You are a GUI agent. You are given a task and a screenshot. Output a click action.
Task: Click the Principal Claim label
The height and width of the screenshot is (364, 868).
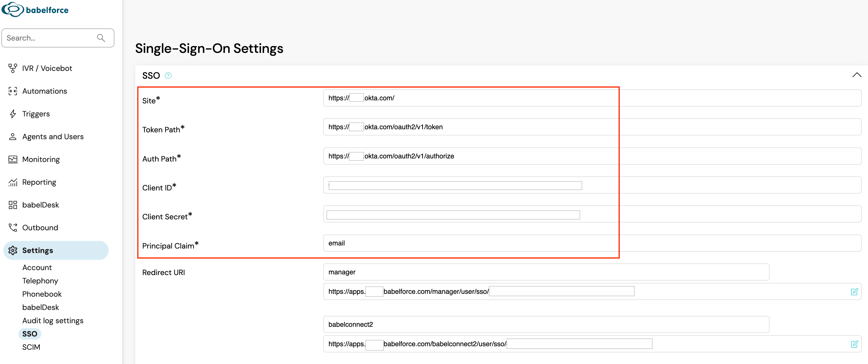[170, 245]
